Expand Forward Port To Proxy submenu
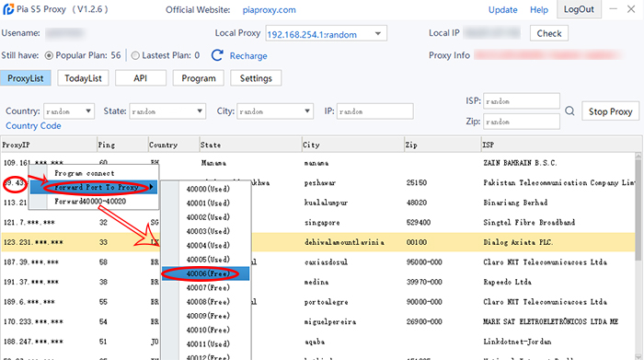Image resolution: width=644 pixels, height=360 pixels. [x=94, y=188]
